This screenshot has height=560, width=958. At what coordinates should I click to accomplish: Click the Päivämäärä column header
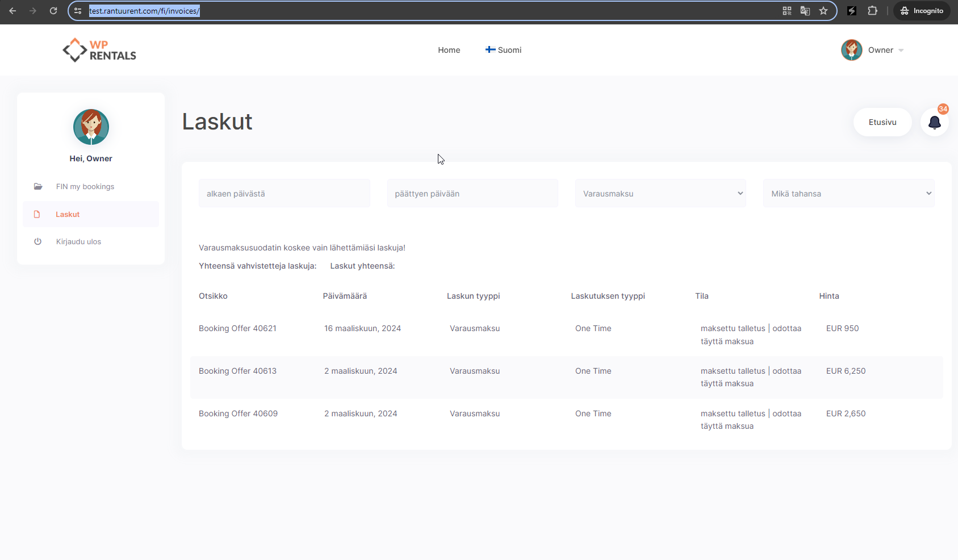click(x=345, y=296)
